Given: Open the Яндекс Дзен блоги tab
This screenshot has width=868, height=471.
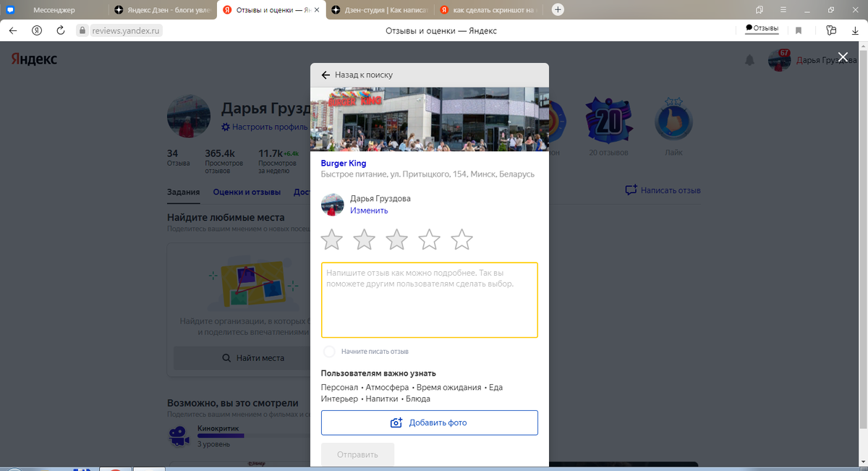Looking at the screenshot, I should pos(163,9).
